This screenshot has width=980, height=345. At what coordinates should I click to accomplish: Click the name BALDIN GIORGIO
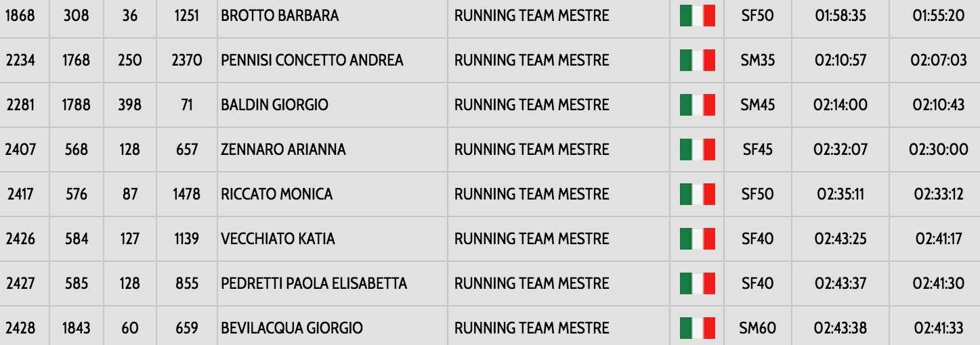pos(274,105)
